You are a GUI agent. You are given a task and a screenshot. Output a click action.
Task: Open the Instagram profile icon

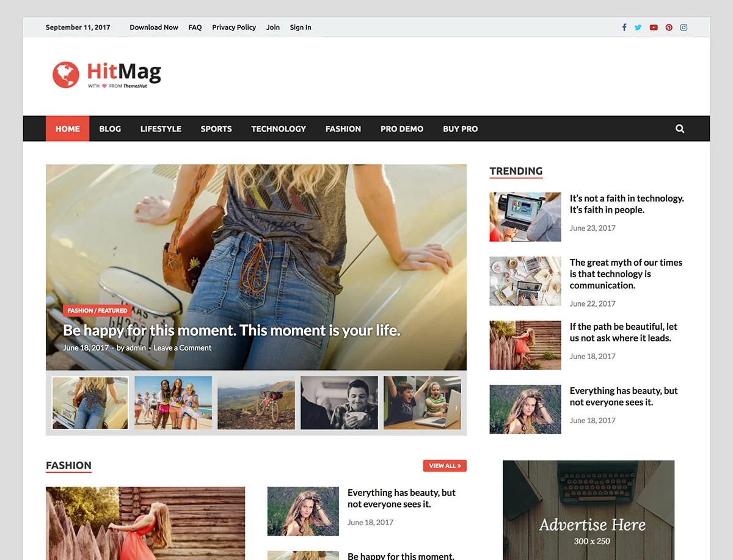[x=684, y=27]
